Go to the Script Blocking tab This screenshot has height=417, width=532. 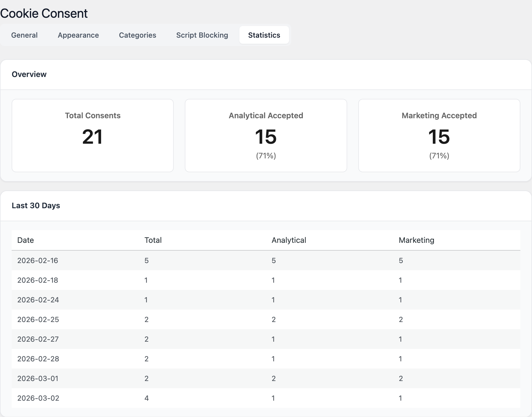[202, 35]
